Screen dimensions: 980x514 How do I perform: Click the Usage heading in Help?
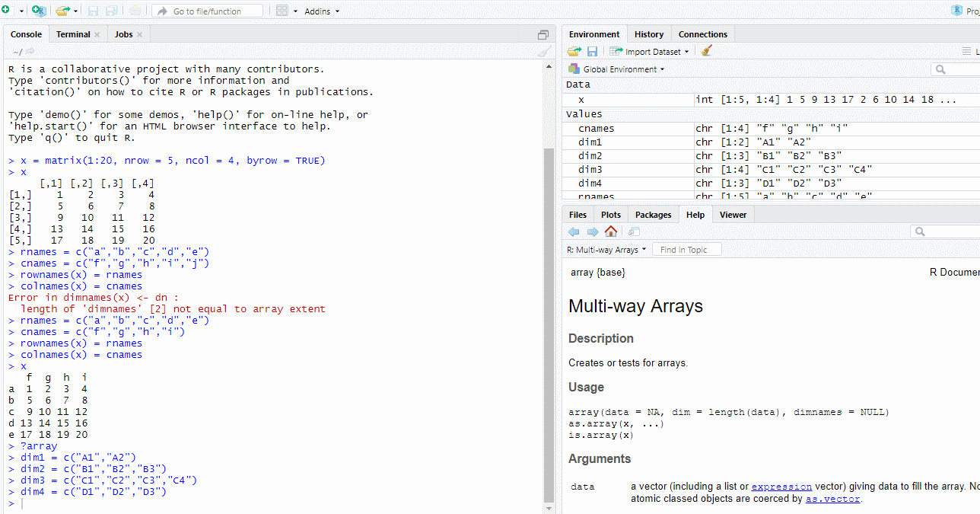click(x=587, y=387)
